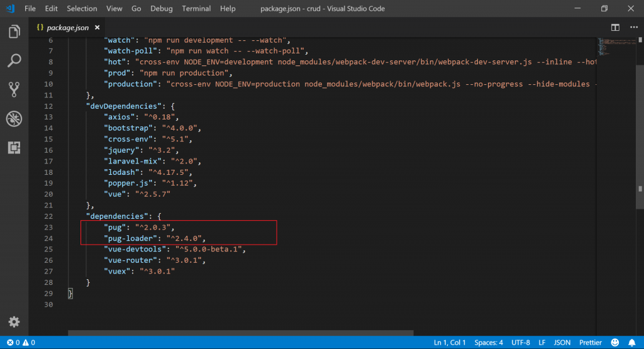Close the package.json tab
The height and width of the screenshot is (349, 644).
click(x=97, y=28)
